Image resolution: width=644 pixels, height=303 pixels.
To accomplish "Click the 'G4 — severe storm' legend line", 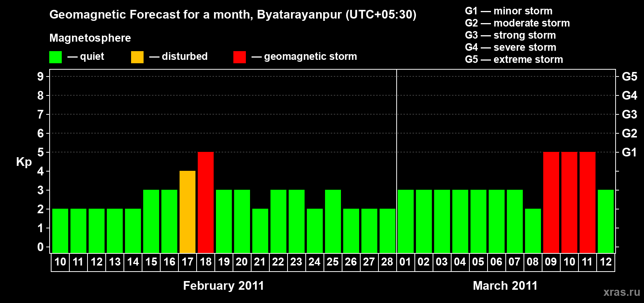I will [x=511, y=47].
